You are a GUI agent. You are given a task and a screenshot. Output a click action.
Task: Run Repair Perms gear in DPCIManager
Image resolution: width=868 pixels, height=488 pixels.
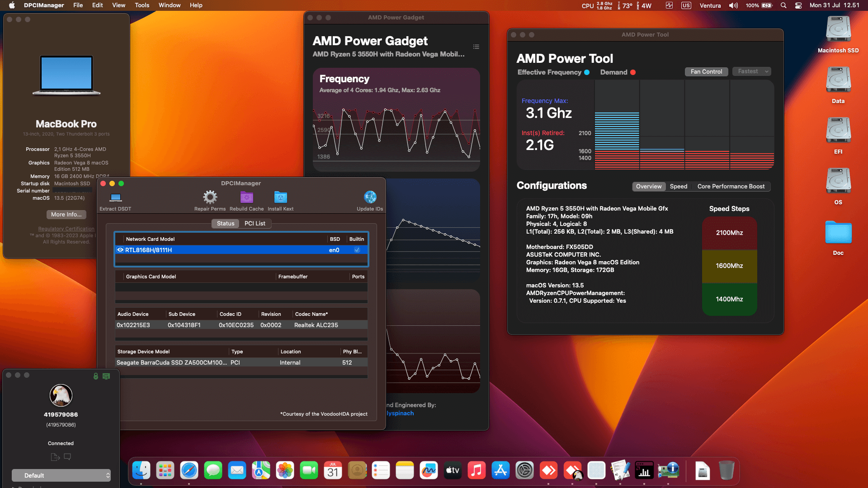pyautogui.click(x=210, y=197)
